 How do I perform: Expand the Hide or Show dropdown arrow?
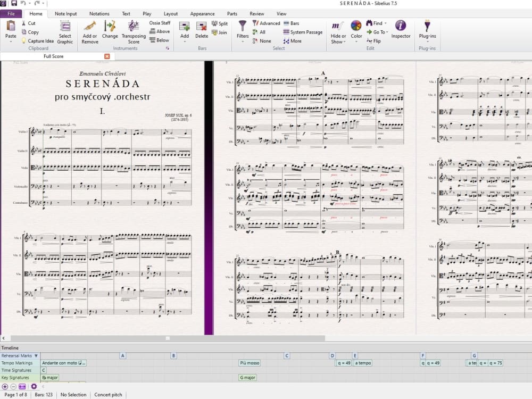(344, 41)
